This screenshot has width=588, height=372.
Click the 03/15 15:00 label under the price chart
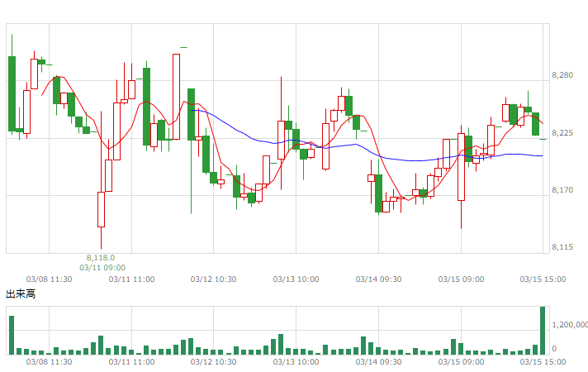pos(543,279)
